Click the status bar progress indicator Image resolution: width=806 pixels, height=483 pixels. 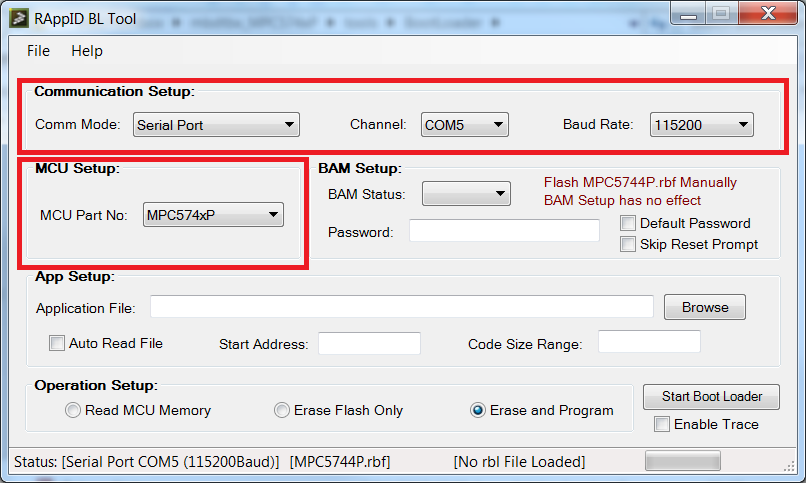click(x=683, y=461)
